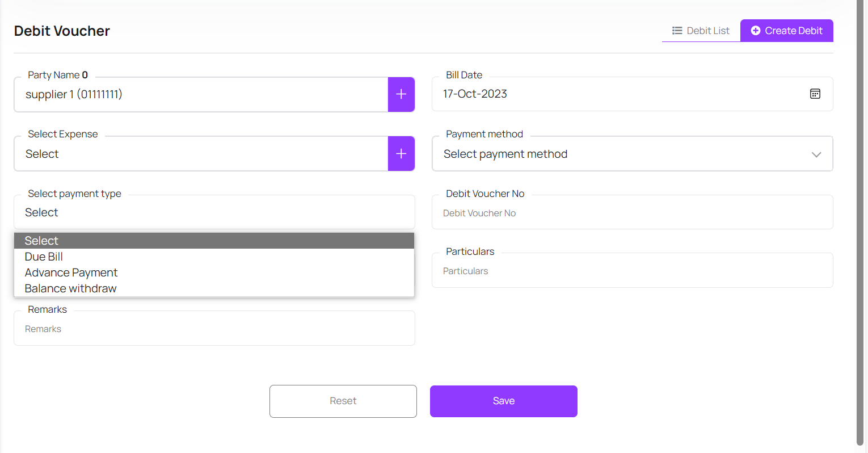Open the Select Expense dropdown
This screenshot has width=868, height=453.
coord(201,154)
